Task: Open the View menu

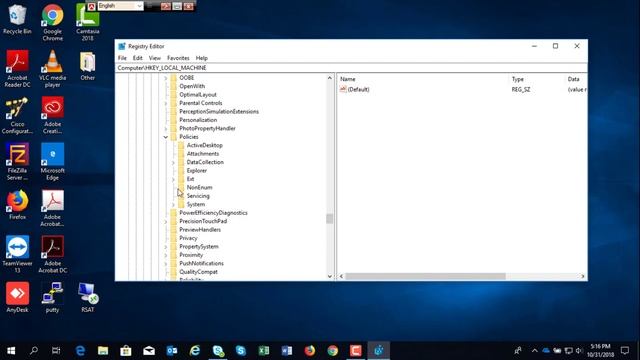Action: pyautogui.click(x=155, y=58)
